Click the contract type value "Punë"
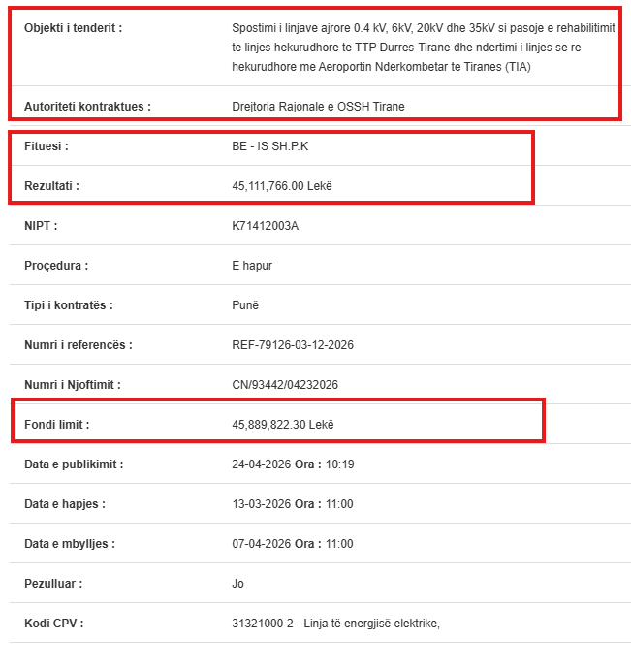The image size is (631, 672). click(x=246, y=305)
